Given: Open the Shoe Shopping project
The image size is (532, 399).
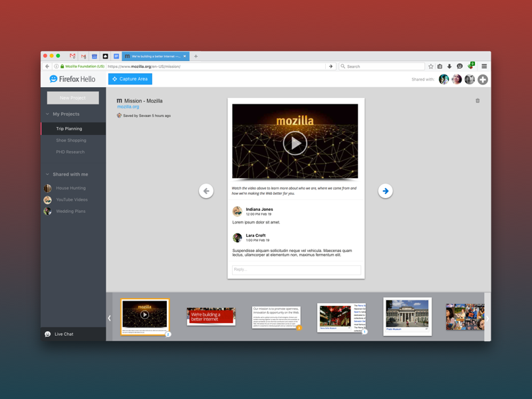Looking at the screenshot, I should click(x=71, y=140).
